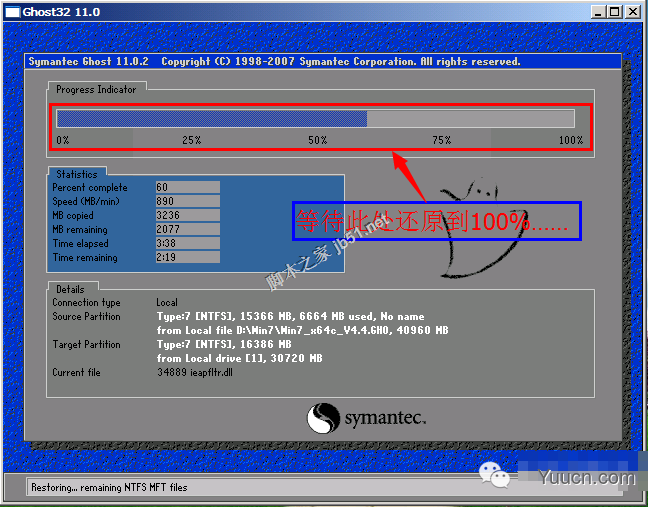Click the Symantec circular logo icon
Screen dimensions: 648x507
[x=324, y=418]
